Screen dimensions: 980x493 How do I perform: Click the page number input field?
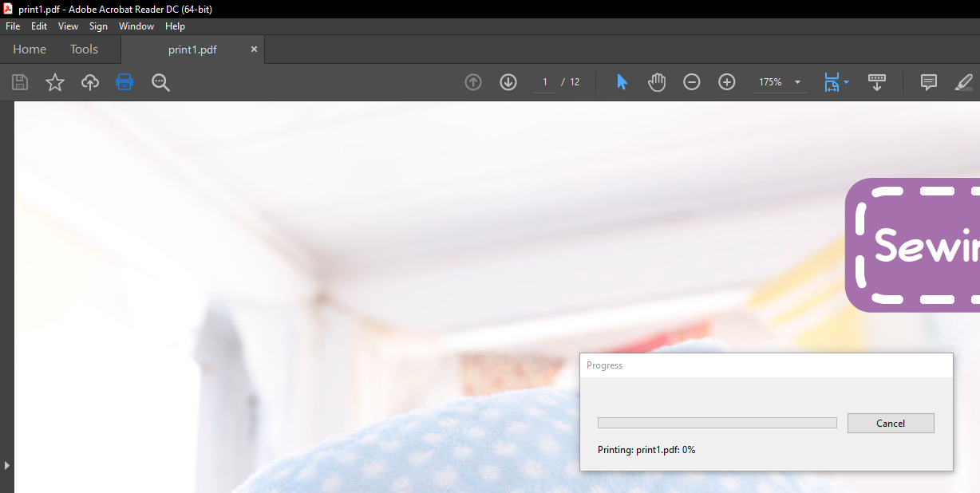[x=545, y=81]
